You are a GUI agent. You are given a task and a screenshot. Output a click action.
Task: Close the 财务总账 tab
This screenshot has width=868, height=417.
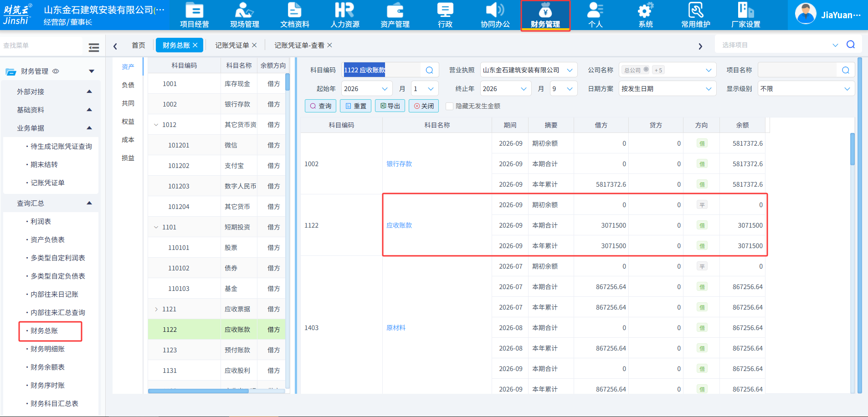tap(195, 45)
